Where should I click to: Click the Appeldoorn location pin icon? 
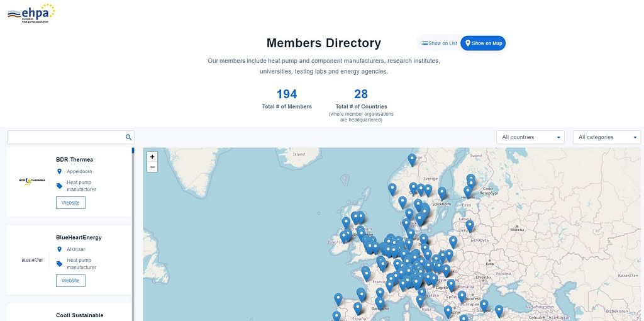pos(60,171)
